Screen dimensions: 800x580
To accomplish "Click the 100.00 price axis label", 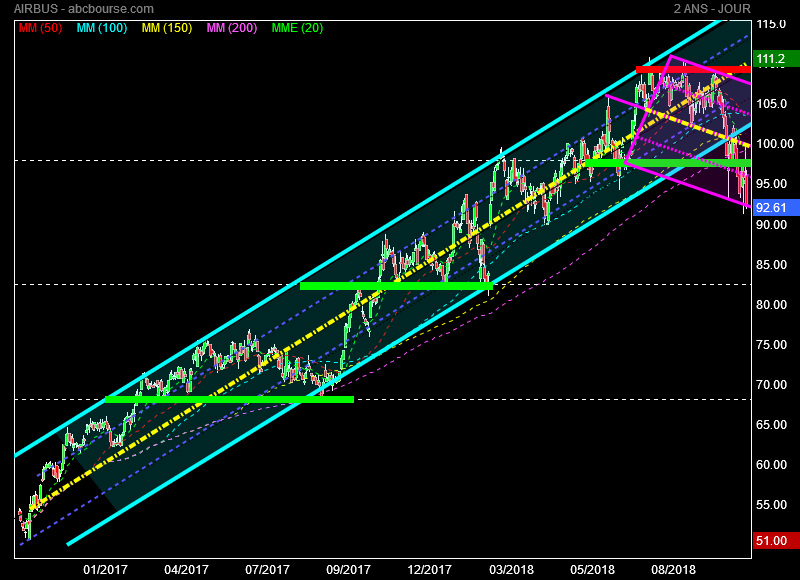I will [x=774, y=144].
